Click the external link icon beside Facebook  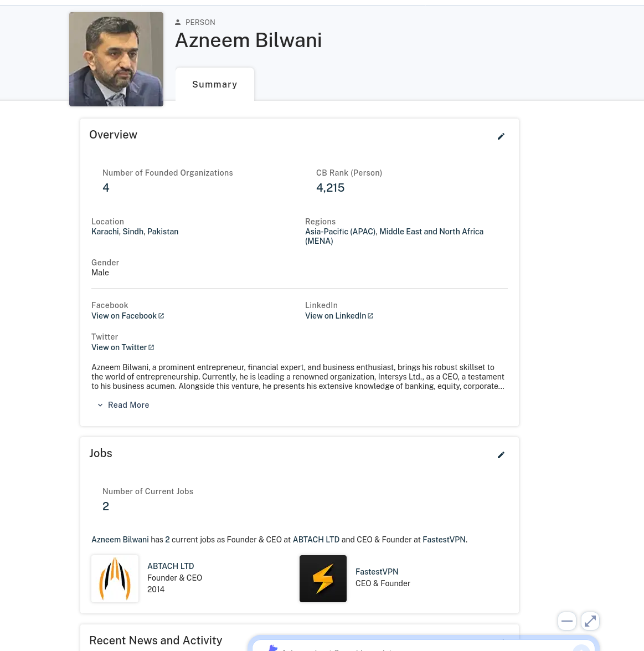click(161, 316)
